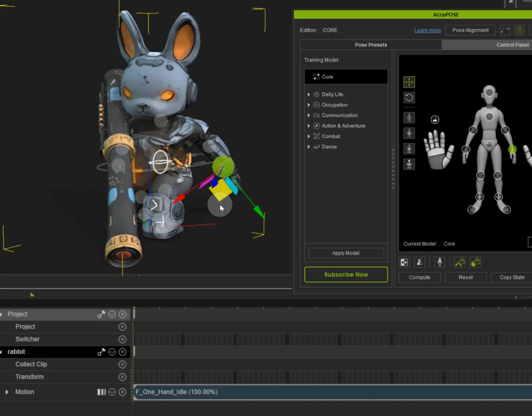Expand the Combat pose category
Image resolution: width=532 pixels, height=416 pixels.
coord(309,136)
